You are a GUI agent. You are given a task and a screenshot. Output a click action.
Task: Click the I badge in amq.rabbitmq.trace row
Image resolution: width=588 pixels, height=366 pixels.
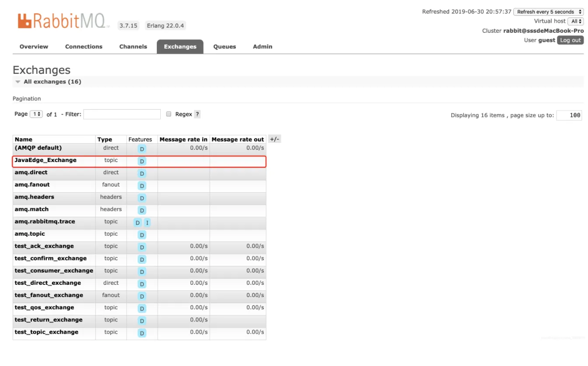click(x=147, y=223)
